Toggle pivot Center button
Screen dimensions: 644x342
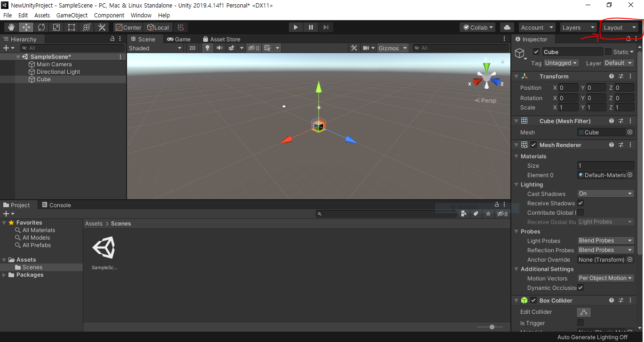128,27
